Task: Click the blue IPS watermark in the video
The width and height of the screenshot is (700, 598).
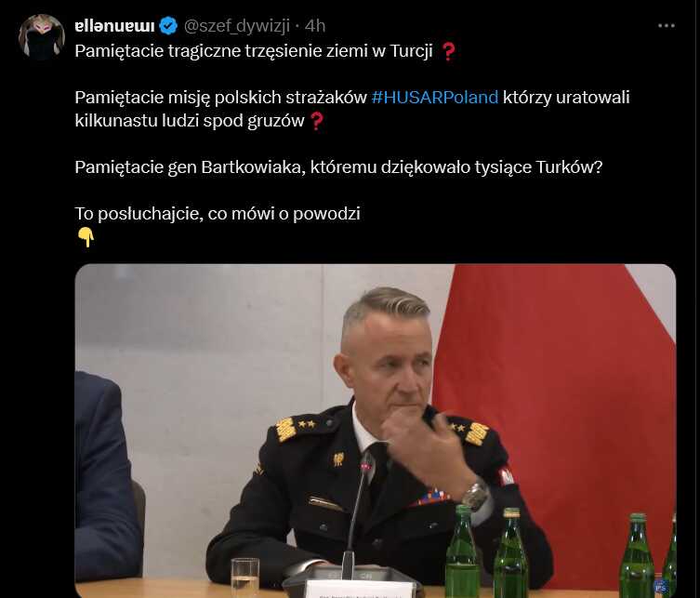Action: tap(661, 587)
